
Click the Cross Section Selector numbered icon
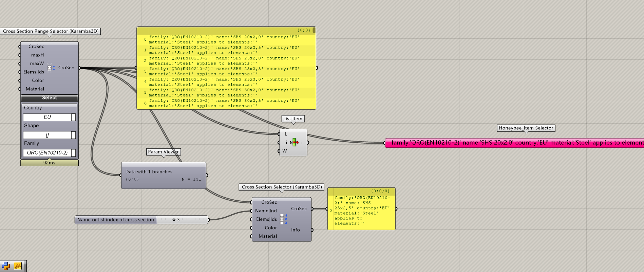click(282, 219)
